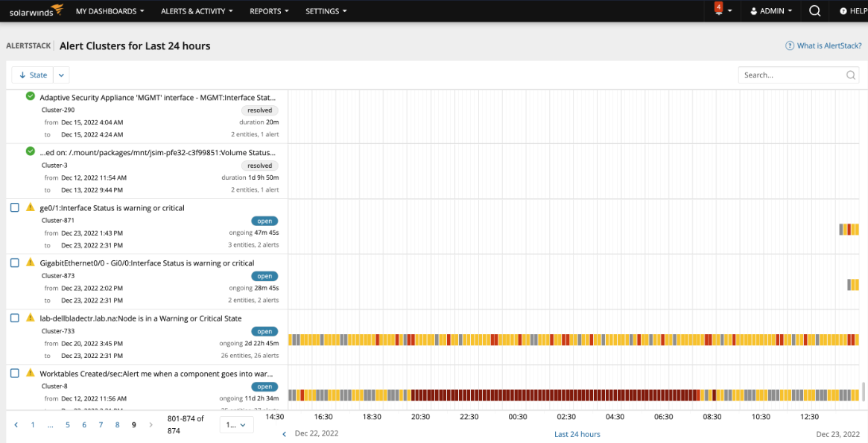Open Worktables Created/sec alert title

[x=156, y=374]
